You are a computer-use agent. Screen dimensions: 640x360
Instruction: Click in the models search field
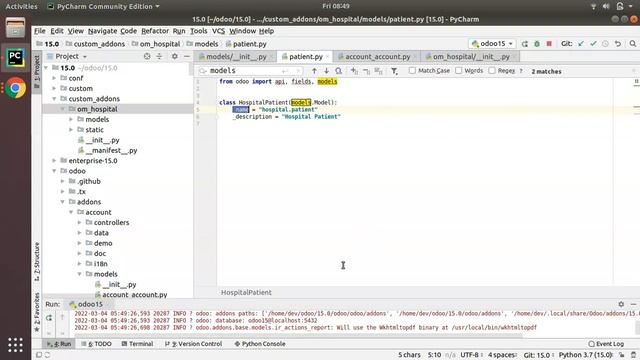click(x=245, y=71)
